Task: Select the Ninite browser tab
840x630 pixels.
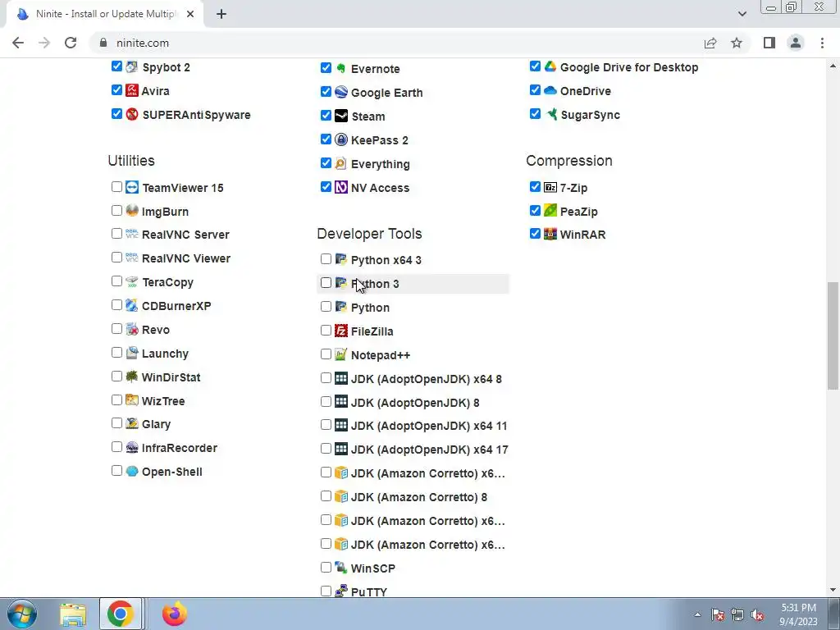Action: (104, 14)
